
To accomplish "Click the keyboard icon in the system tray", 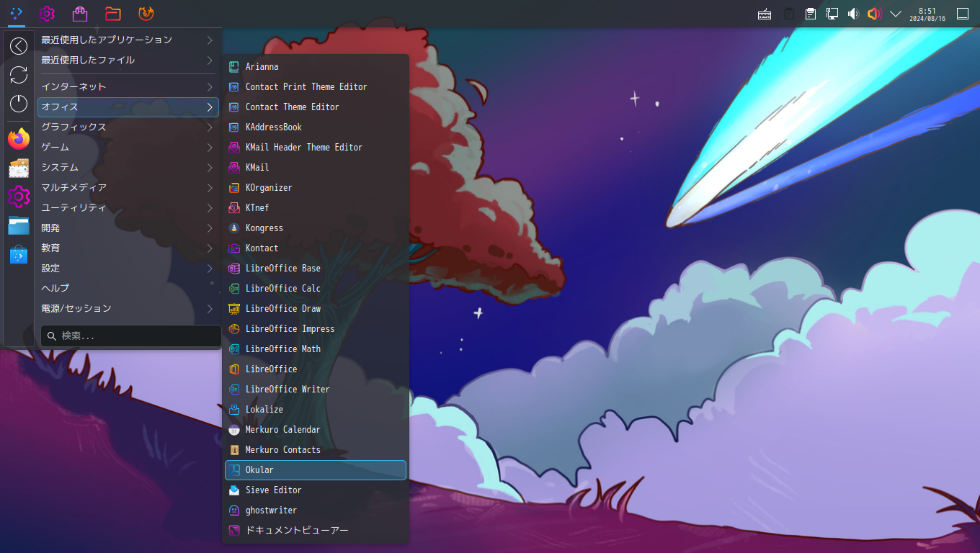I will click(x=765, y=14).
